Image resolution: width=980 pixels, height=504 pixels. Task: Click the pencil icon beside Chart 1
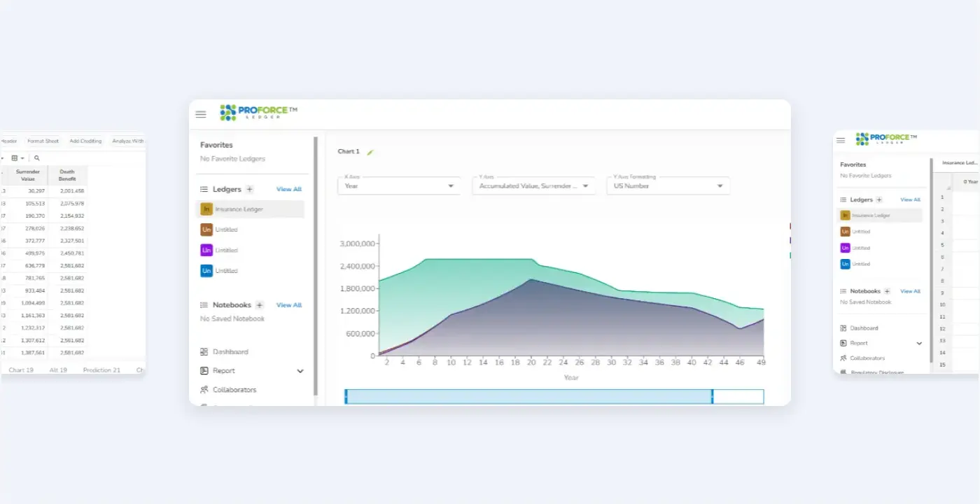371,152
